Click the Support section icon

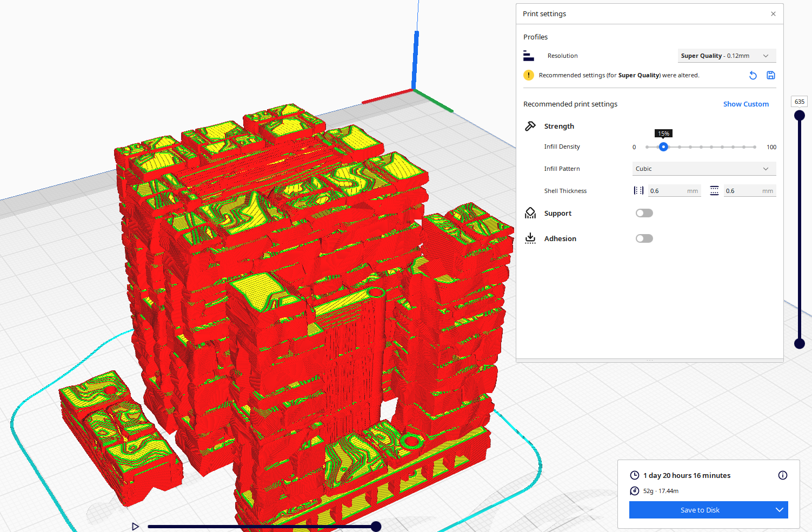click(x=530, y=212)
